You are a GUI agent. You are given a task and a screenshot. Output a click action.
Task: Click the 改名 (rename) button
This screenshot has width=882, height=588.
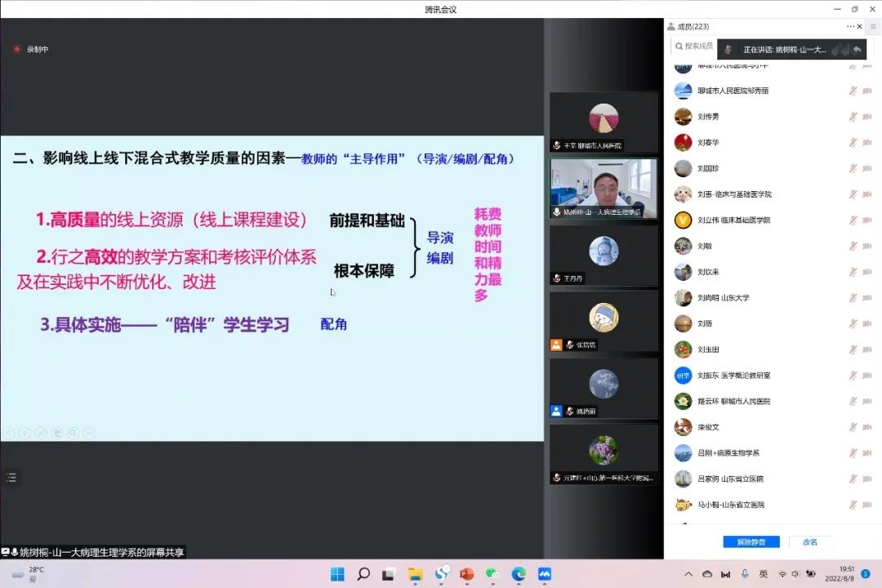[x=809, y=541]
